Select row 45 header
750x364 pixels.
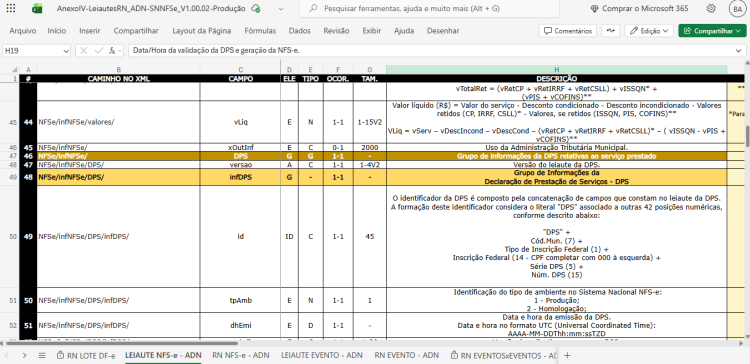coord(14,122)
